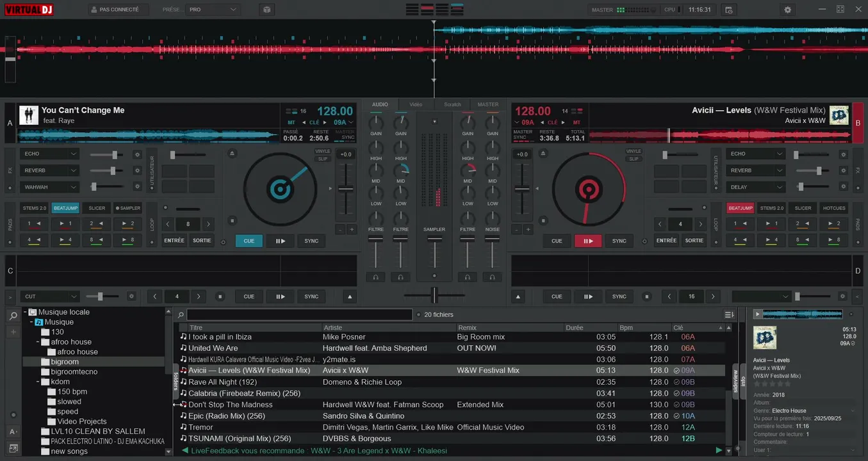The image size is (868, 461).
Task: Switch to the Vidéo mixer tab
Action: tap(416, 104)
